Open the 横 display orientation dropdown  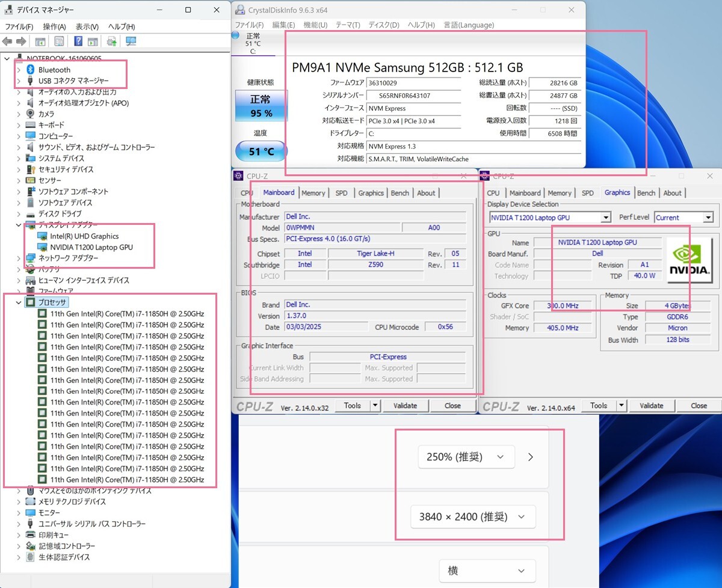click(487, 571)
